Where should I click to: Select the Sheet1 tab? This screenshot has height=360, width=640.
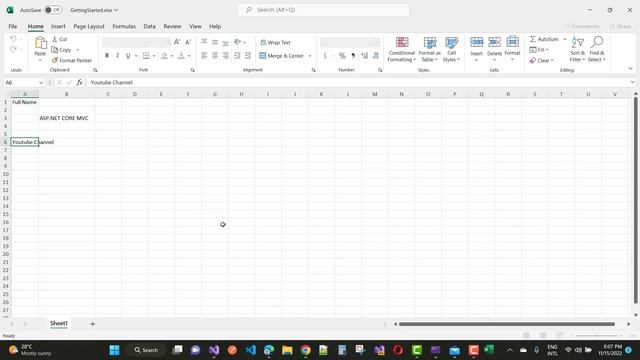click(x=59, y=323)
